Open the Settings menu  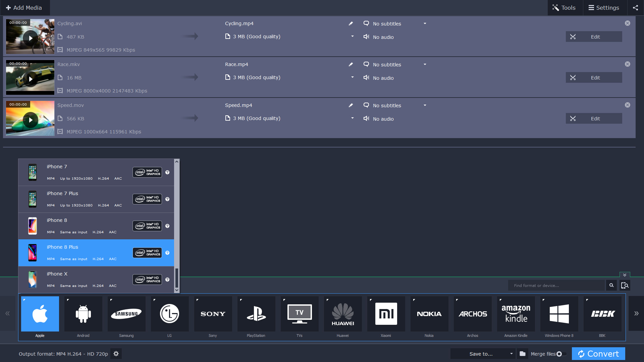(604, 7)
